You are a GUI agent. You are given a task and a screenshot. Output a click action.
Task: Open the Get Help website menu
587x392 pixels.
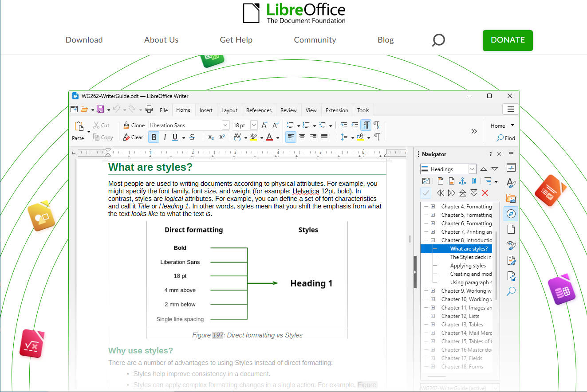[x=236, y=40]
